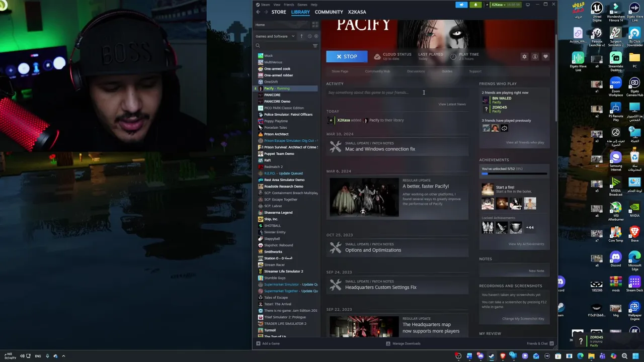Open the Friends menu
The height and width of the screenshot is (362, 644).
tap(289, 5)
